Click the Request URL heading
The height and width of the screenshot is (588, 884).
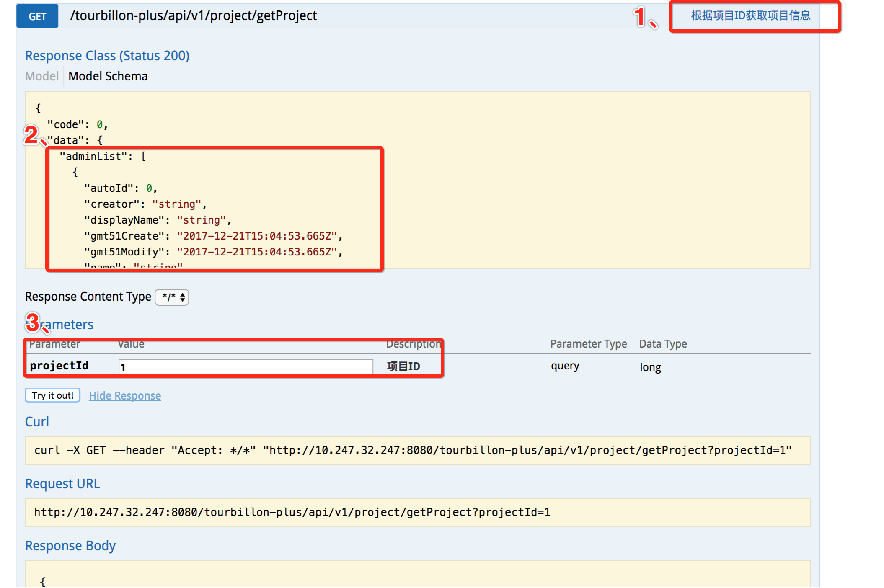pos(62,484)
